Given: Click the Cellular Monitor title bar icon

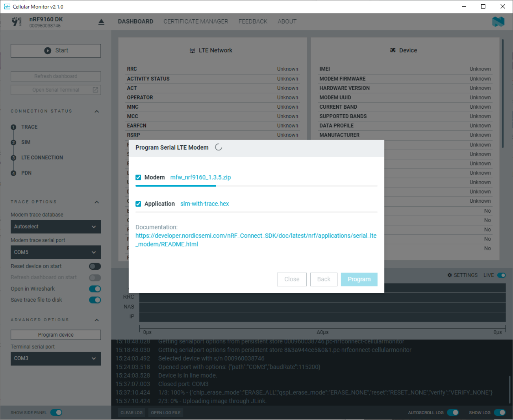Looking at the screenshot, I should 7,7.
